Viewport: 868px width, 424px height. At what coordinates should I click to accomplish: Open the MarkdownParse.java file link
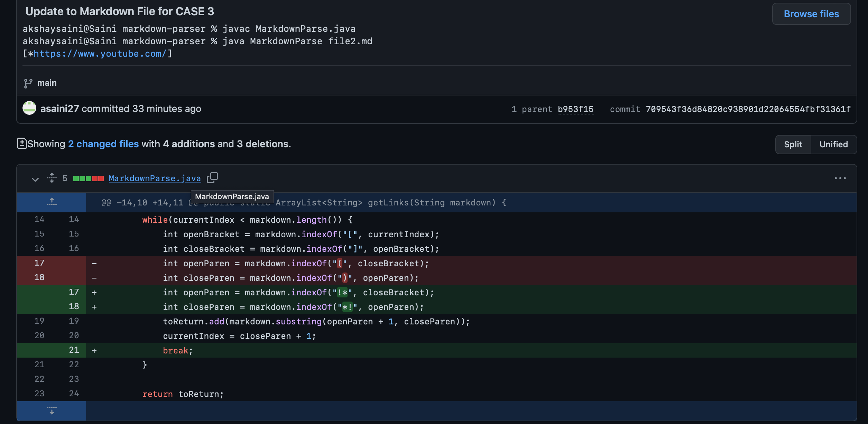pyautogui.click(x=155, y=178)
